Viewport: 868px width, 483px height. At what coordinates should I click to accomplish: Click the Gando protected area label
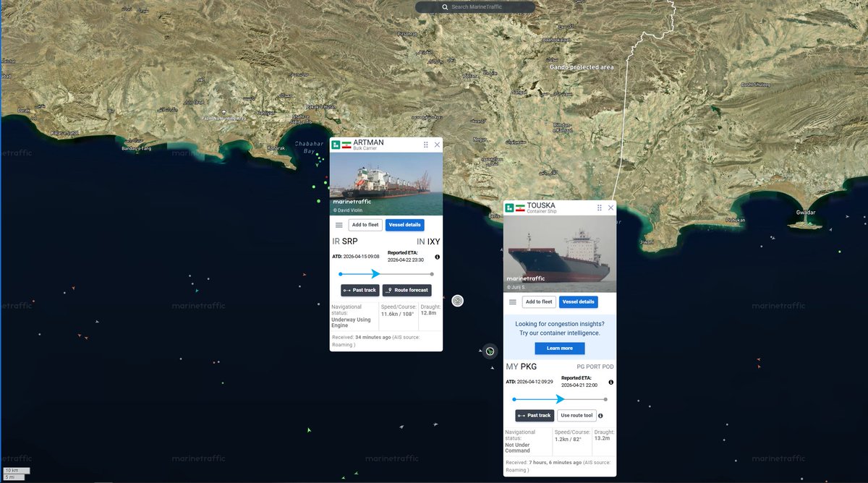point(582,67)
